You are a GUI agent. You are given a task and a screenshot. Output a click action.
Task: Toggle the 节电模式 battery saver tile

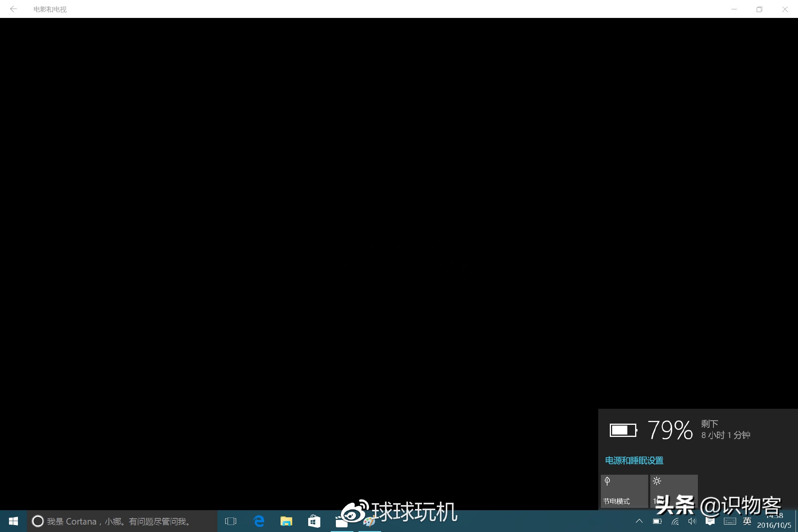tap(624, 491)
